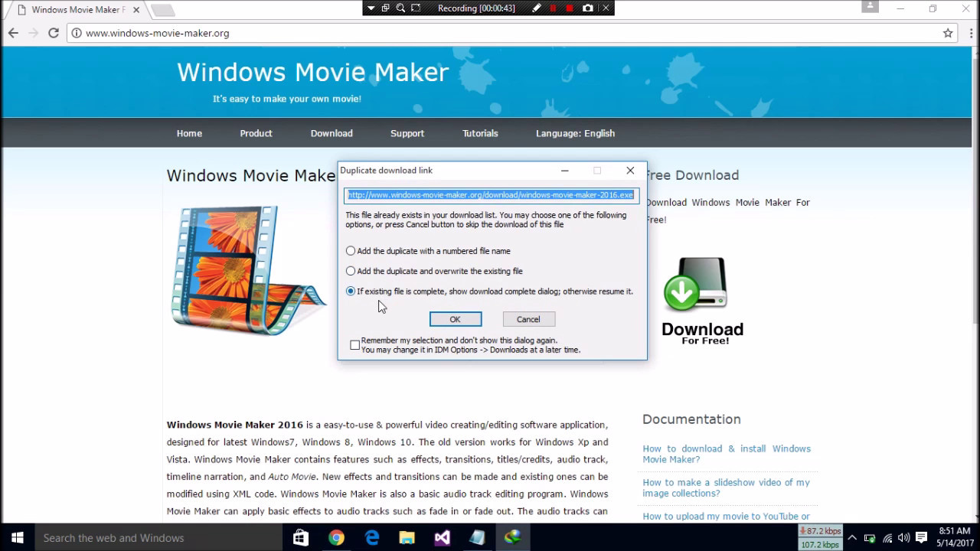The image size is (980, 551).
Task: Take a snapshot with camera icon
Action: click(587, 8)
